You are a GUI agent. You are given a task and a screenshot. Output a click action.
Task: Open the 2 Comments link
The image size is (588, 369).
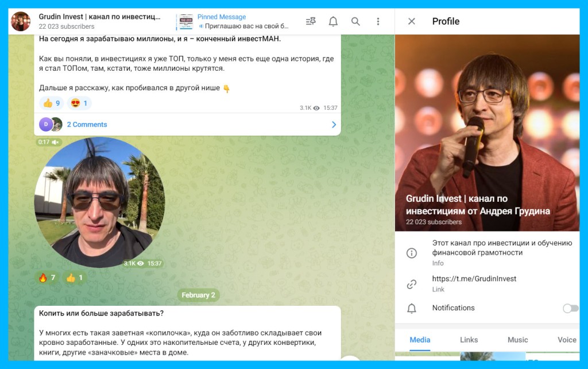point(87,125)
